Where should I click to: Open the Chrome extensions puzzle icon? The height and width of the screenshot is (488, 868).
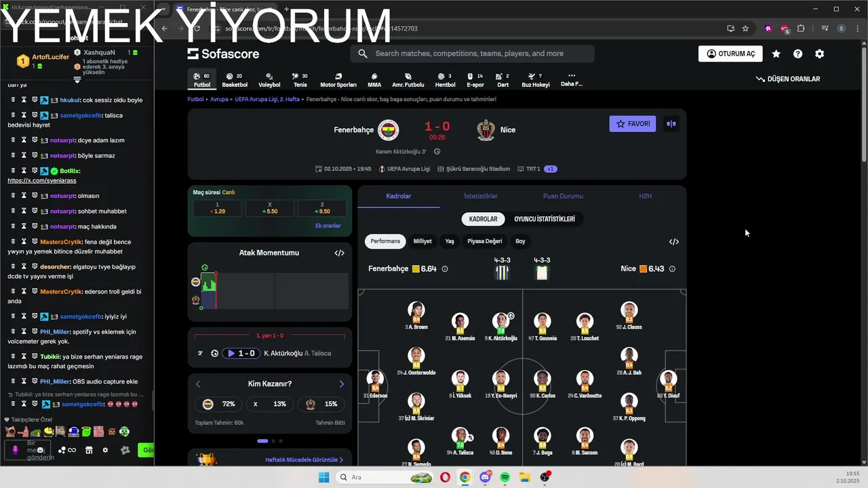tap(801, 28)
